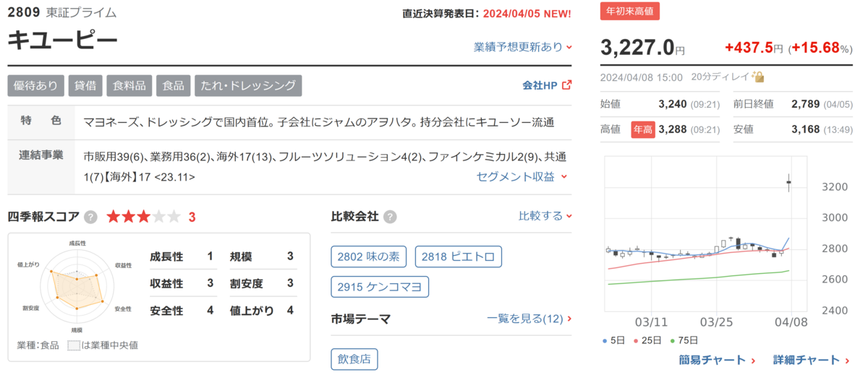Click the lock icon next to 20分ディレイ
Image resolution: width=868 pixels, height=375 pixels.
click(758, 77)
